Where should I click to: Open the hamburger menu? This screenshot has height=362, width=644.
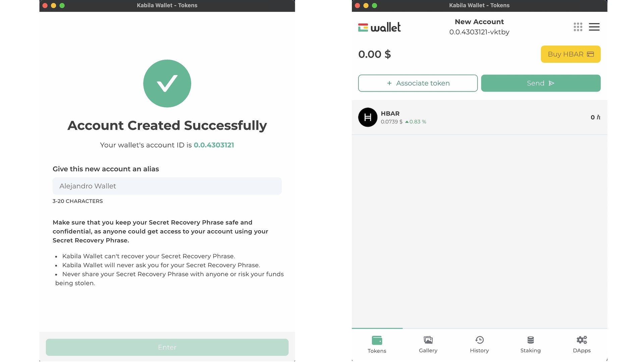pyautogui.click(x=594, y=27)
